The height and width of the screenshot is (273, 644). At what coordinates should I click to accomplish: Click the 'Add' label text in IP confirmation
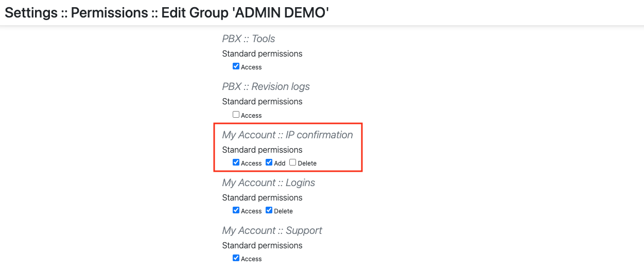(x=280, y=163)
